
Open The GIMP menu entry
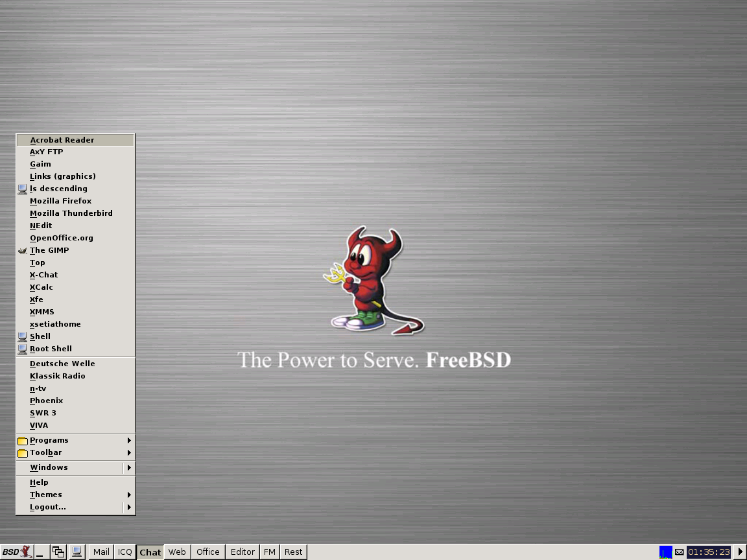click(76, 251)
